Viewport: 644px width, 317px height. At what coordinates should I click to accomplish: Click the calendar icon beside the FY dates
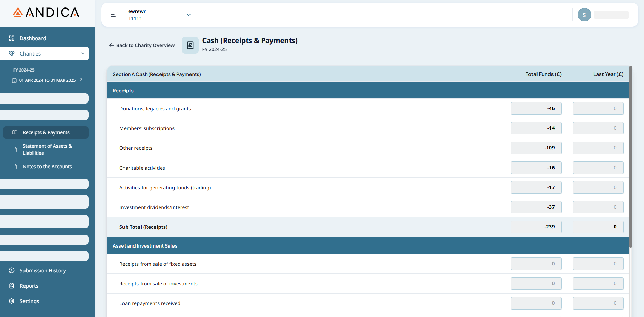point(14,80)
